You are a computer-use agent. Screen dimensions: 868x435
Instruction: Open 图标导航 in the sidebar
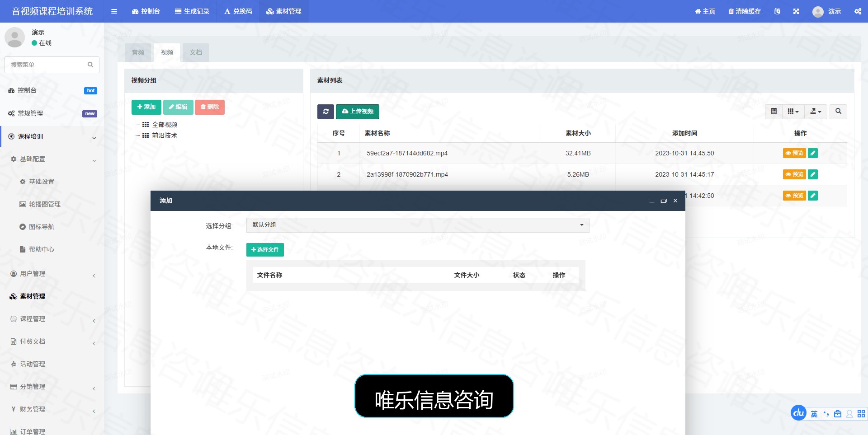tap(41, 227)
